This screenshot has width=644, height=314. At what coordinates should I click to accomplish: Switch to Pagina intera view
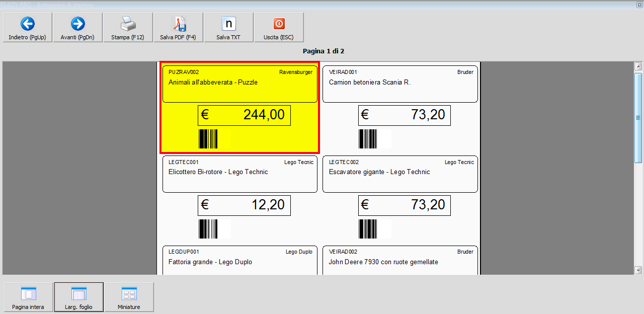29,297
